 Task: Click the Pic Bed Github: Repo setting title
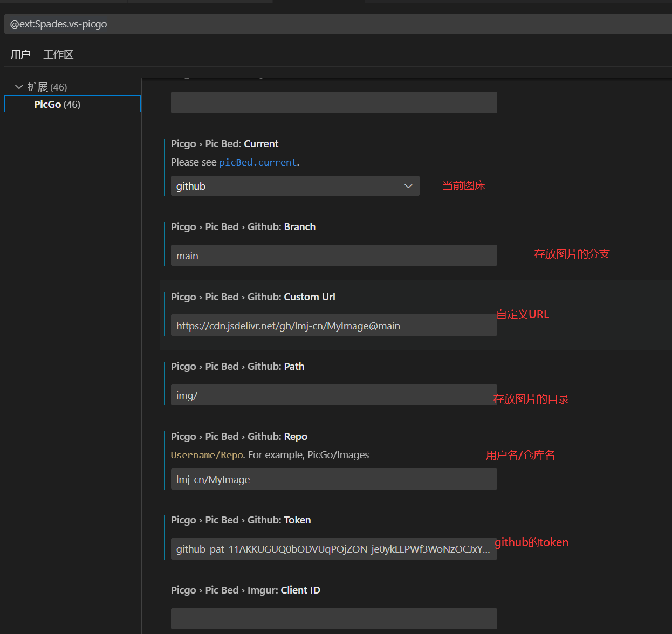239,437
